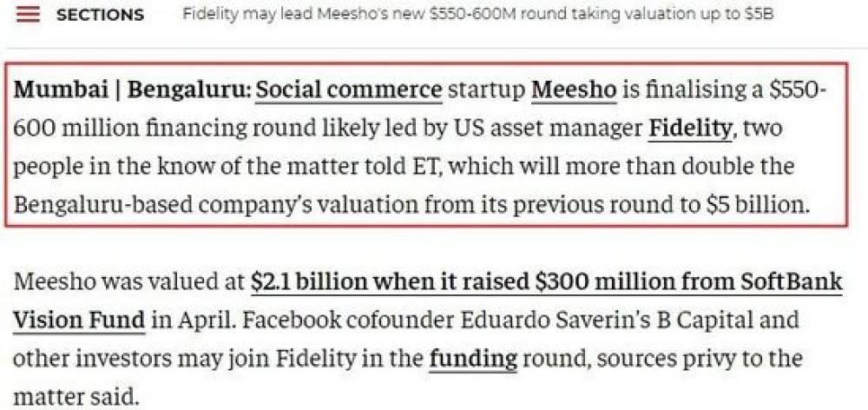
Task: Click the SECTIONS label in header
Action: tap(100, 15)
